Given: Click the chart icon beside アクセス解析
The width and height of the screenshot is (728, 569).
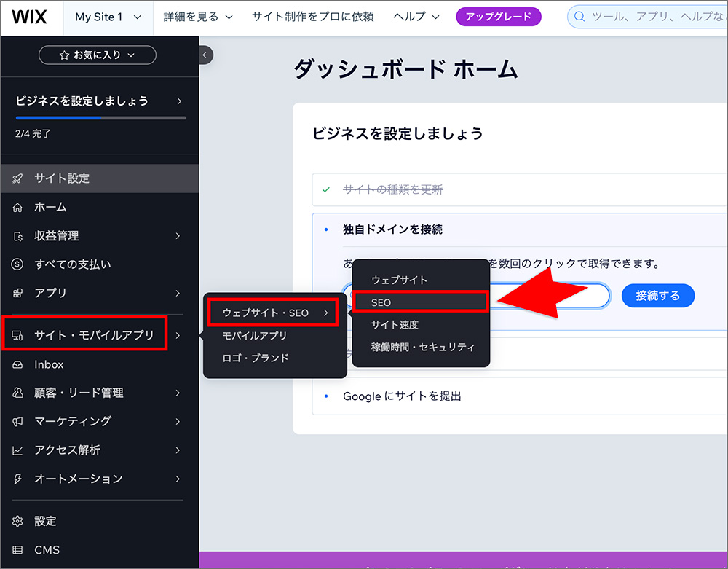Looking at the screenshot, I should 17,450.
